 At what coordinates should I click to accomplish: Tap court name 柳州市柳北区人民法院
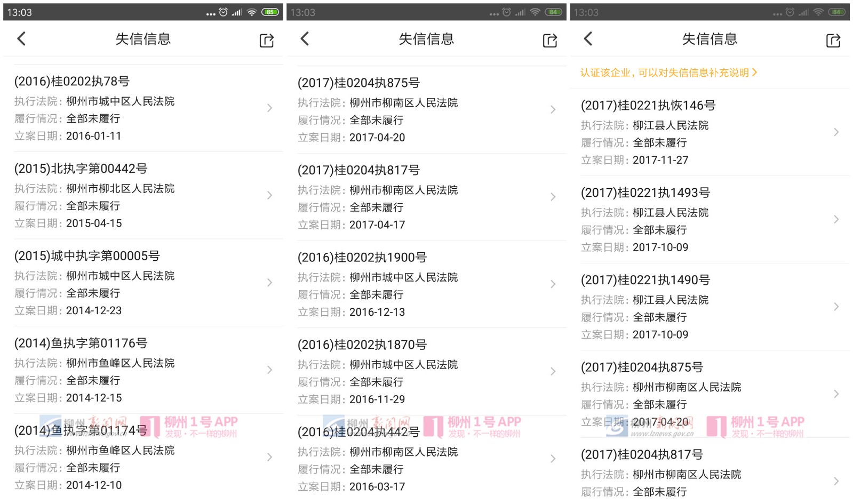click(121, 189)
